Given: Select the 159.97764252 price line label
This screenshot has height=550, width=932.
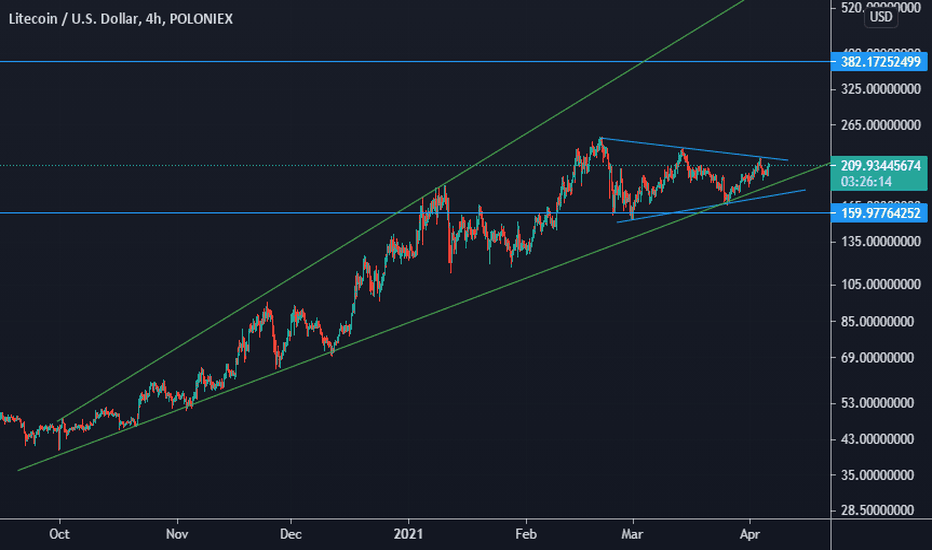Looking at the screenshot, I should (879, 213).
